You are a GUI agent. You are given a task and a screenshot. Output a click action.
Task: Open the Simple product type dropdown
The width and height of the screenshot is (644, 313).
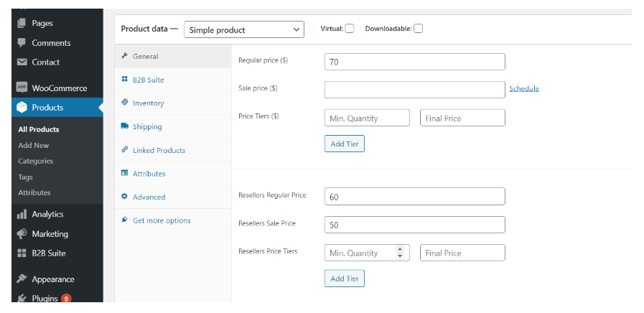point(244,29)
